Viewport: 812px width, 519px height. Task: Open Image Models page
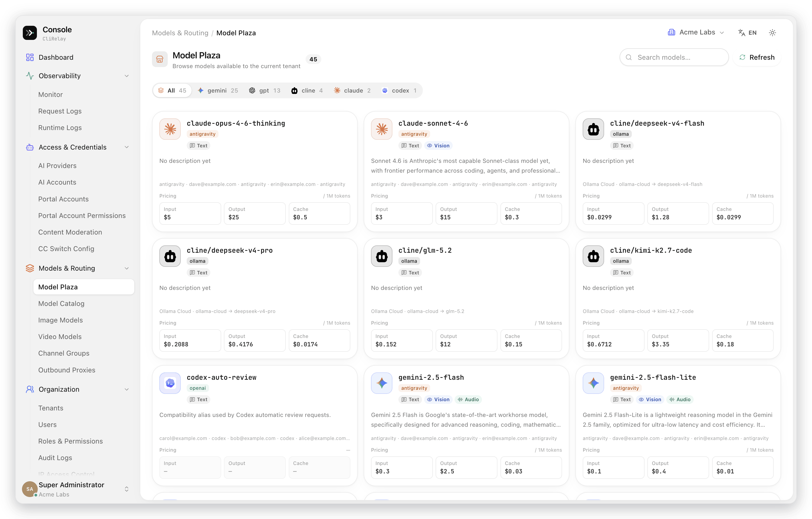[x=60, y=320]
